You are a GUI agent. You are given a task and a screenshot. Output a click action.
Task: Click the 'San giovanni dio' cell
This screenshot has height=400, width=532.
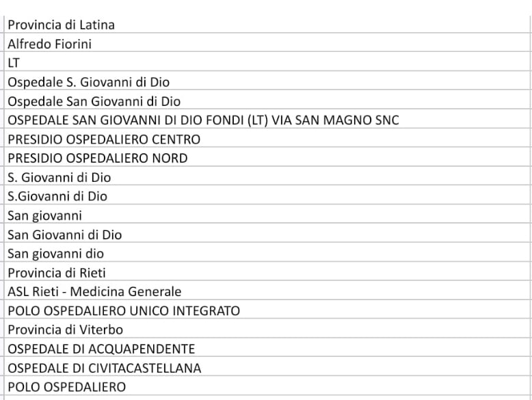click(x=267, y=254)
